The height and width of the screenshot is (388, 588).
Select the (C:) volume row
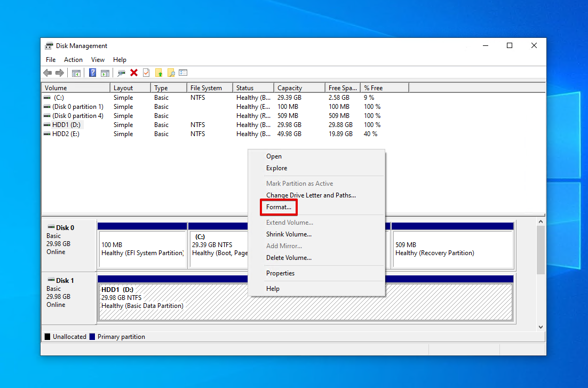(x=226, y=98)
